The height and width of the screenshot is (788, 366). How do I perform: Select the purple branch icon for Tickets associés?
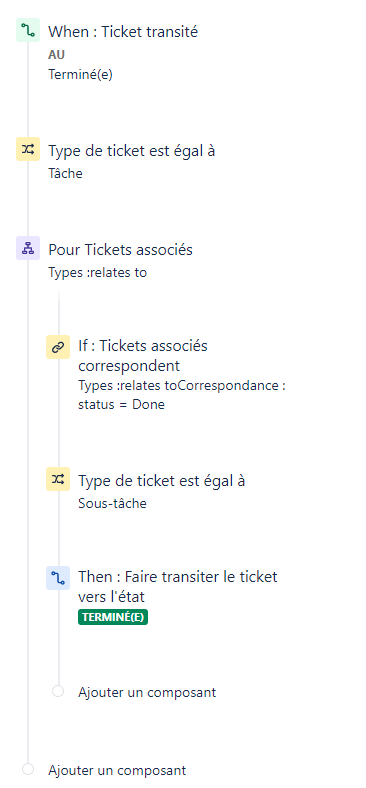pos(28,248)
